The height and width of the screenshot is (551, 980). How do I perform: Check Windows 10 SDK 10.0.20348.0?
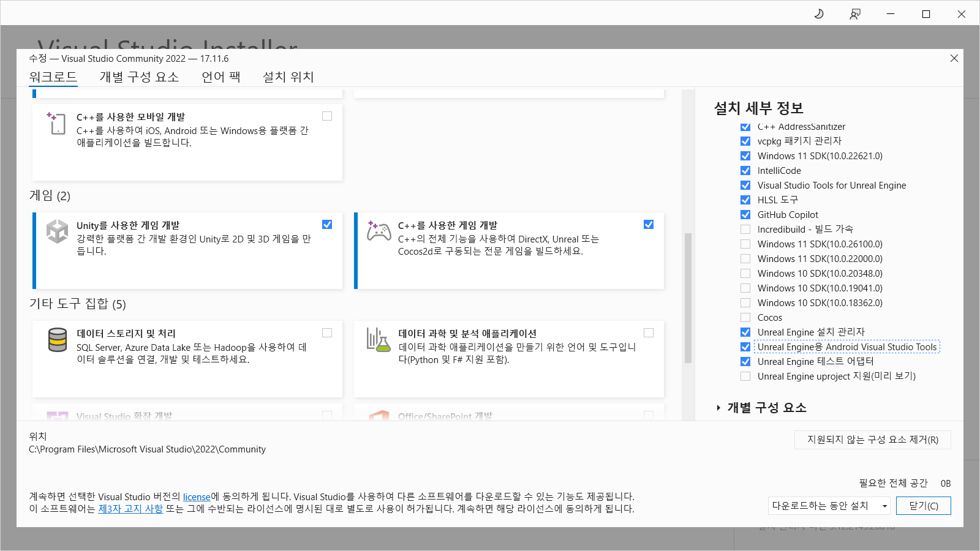pos(745,274)
